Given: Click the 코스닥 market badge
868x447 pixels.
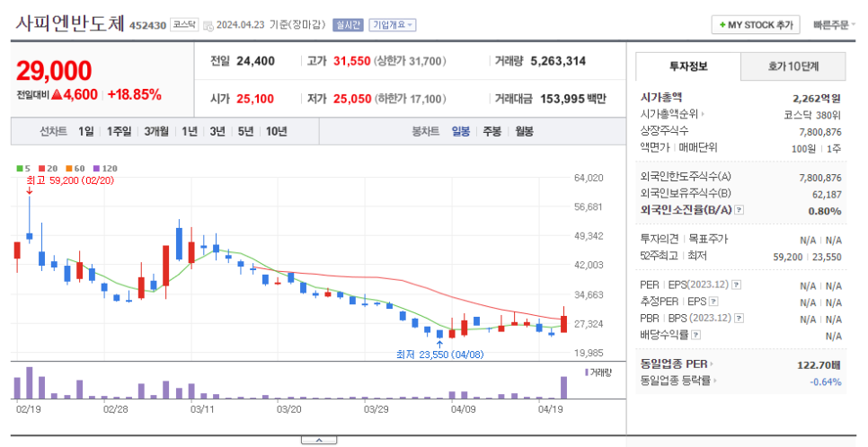Looking at the screenshot, I should click(184, 25).
